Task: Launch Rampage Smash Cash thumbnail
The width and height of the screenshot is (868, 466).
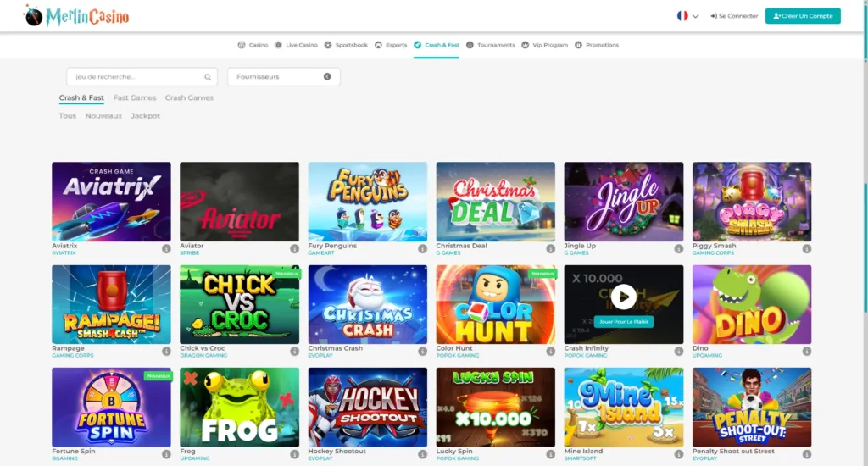Action: (x=111, y=304)
